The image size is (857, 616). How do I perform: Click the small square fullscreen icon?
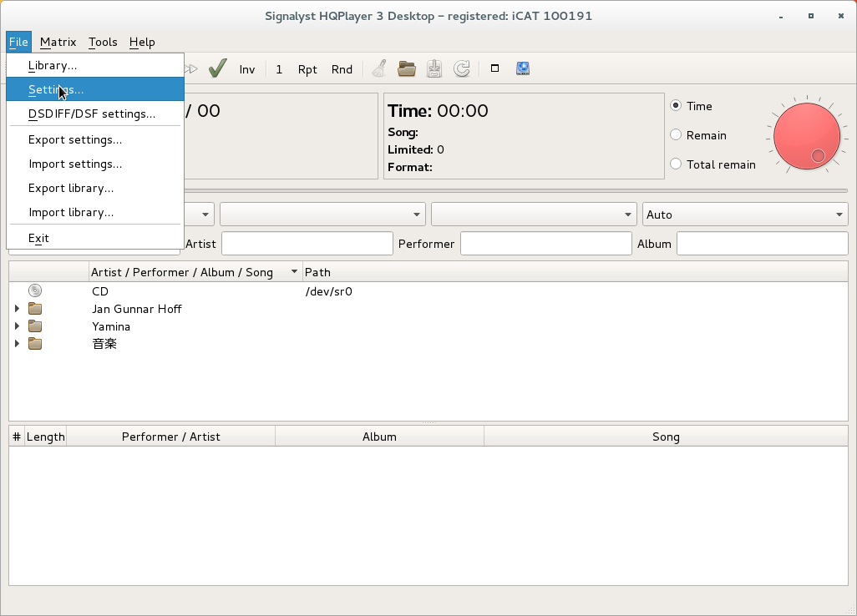(494, 68)
